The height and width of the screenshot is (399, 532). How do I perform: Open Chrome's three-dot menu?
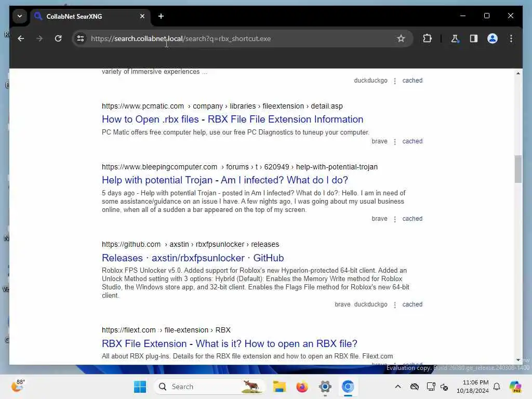click(511, 38)
